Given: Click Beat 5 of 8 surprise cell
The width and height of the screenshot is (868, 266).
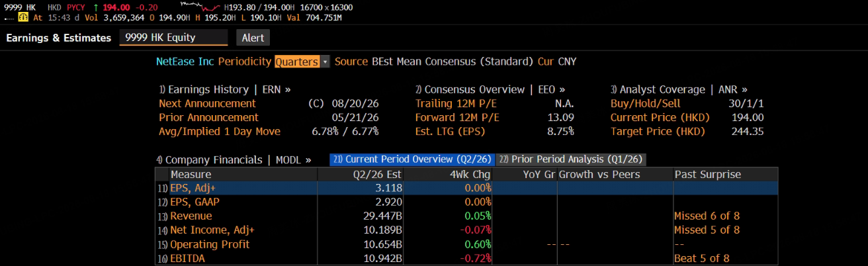Looking at the screenshot, I should click(x=701, y=258).
